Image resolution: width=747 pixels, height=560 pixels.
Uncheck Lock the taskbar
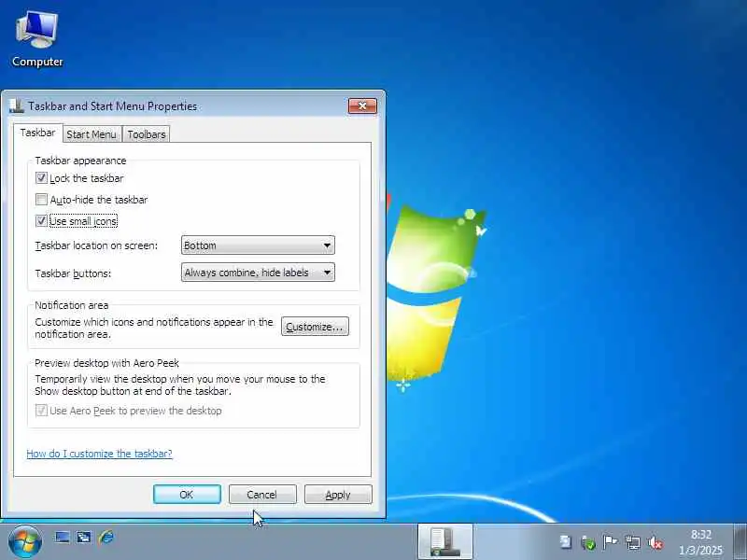tap(41, 178)
